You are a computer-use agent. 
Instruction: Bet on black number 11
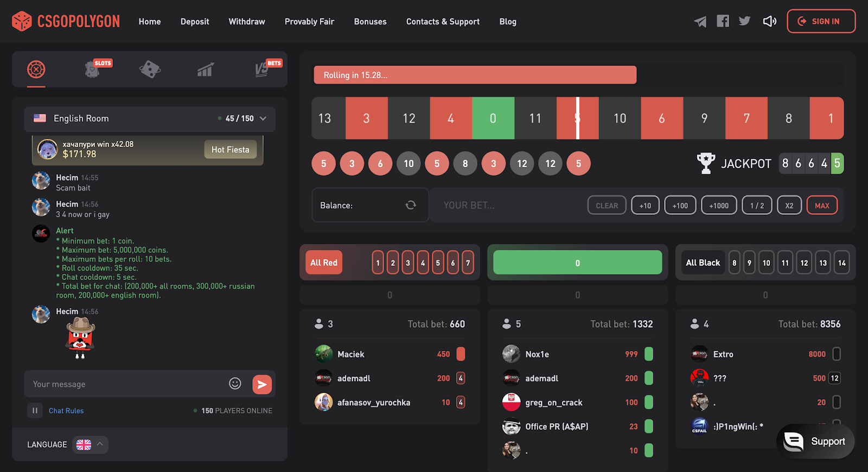tap(785, 263)
